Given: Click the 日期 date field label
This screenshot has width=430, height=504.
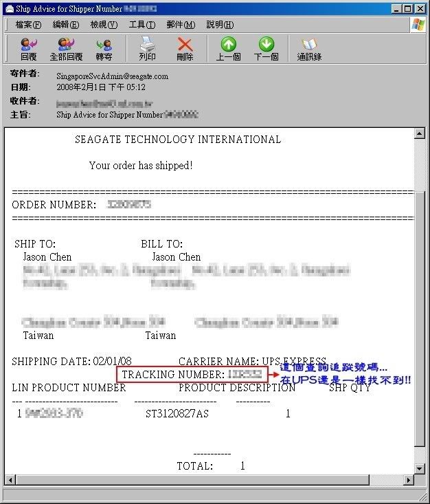Looking at the screenshot, I should 20,87.
